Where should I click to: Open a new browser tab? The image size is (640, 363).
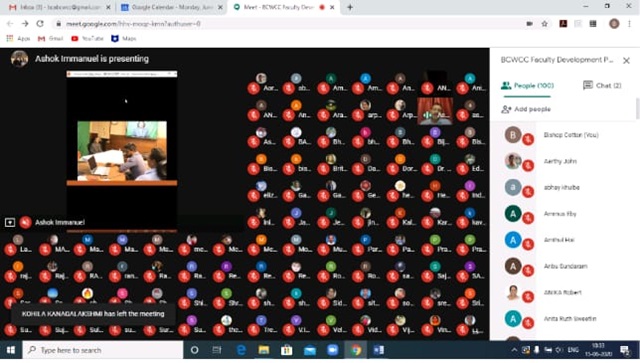tap(350, 7)
